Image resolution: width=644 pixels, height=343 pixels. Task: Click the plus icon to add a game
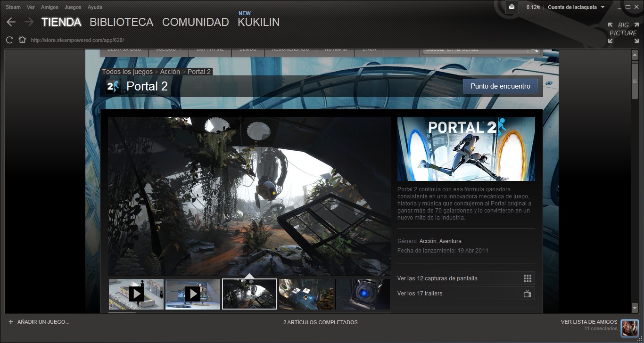(x=10, y=322)
